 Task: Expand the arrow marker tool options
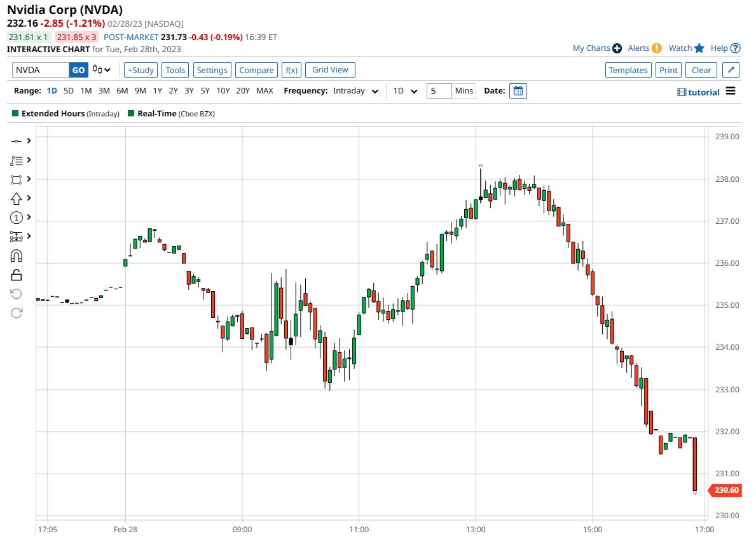pos(29,198)
